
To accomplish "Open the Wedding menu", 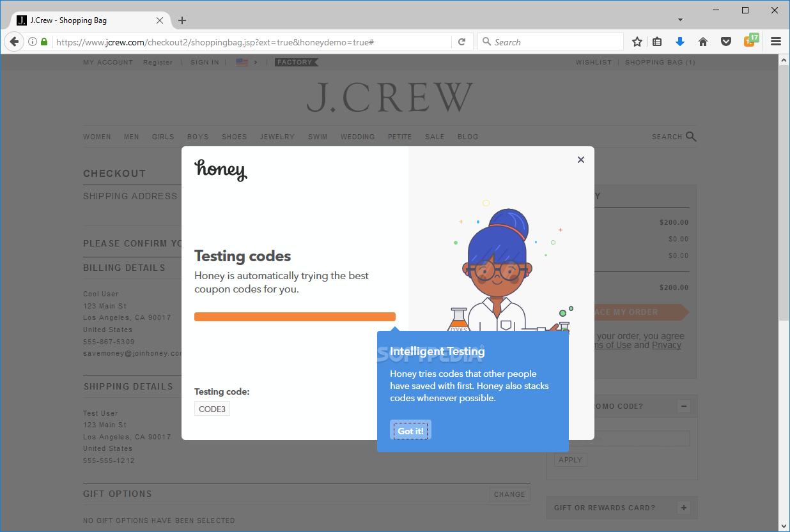I will point(358,137).
